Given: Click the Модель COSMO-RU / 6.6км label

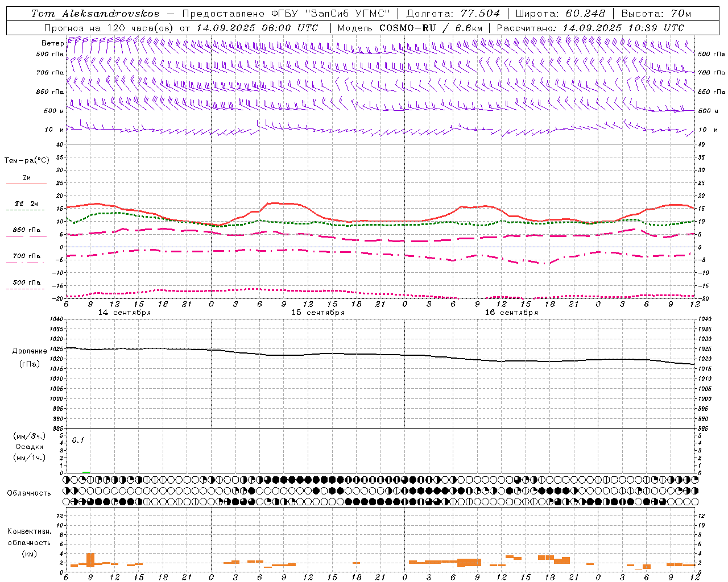Looking at the screenshot, I should (x=410, y=28).
